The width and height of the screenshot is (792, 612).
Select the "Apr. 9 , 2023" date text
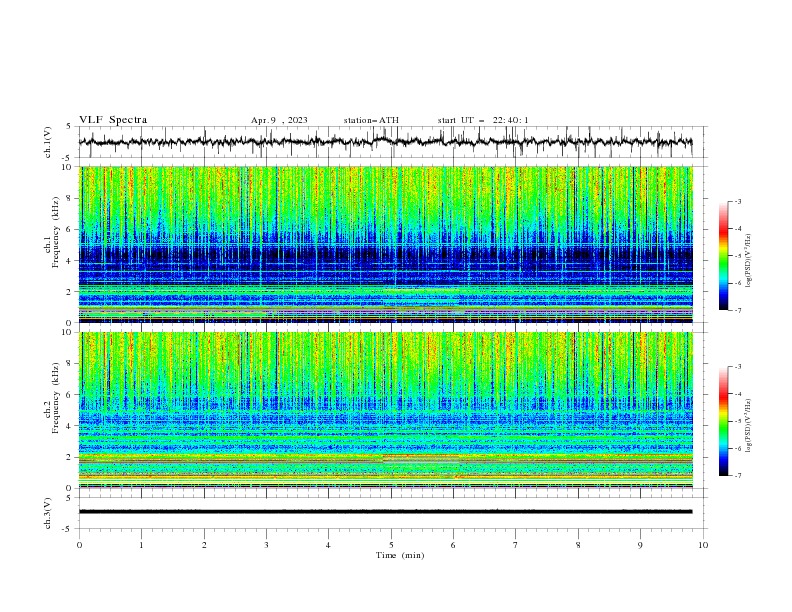click(279, 120)
